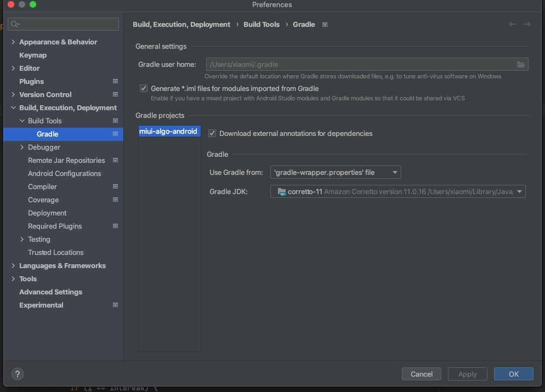Go forward with the right arrow
Viewport: 545px width, 392px height.
pyautogui.click(x=527, y=24)
